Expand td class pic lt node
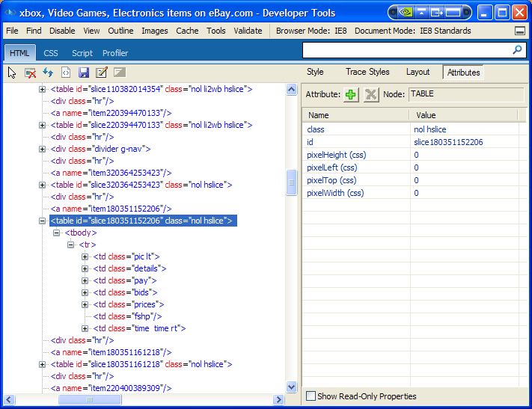 (x=85, y=257)
